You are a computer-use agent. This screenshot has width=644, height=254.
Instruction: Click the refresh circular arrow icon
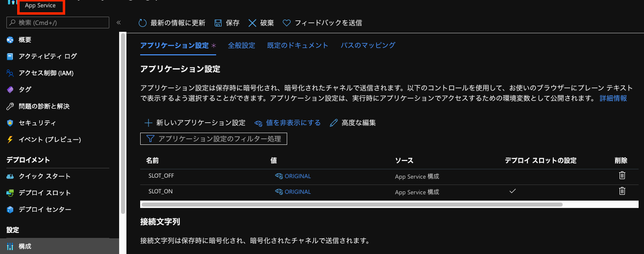tap(143, 23)
